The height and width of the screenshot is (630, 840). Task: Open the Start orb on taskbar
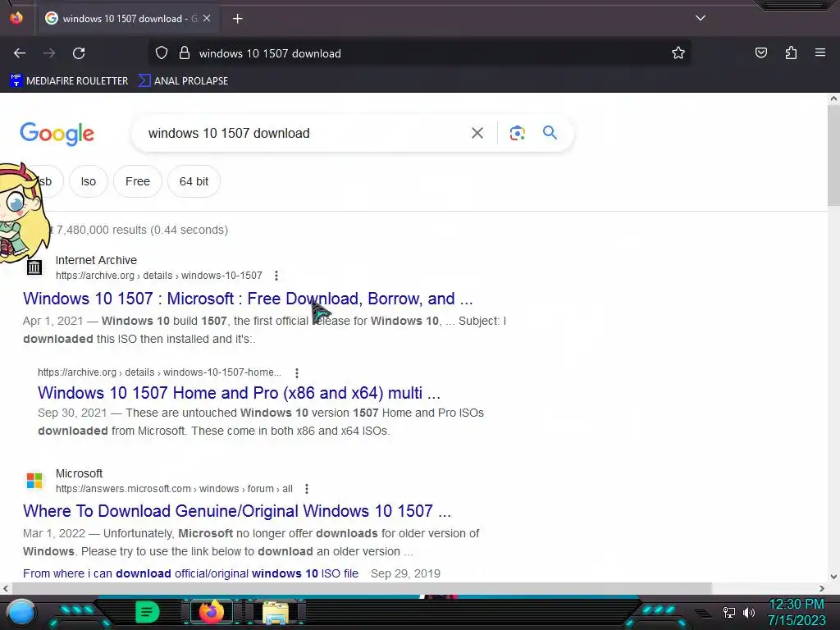coord(21,612)
